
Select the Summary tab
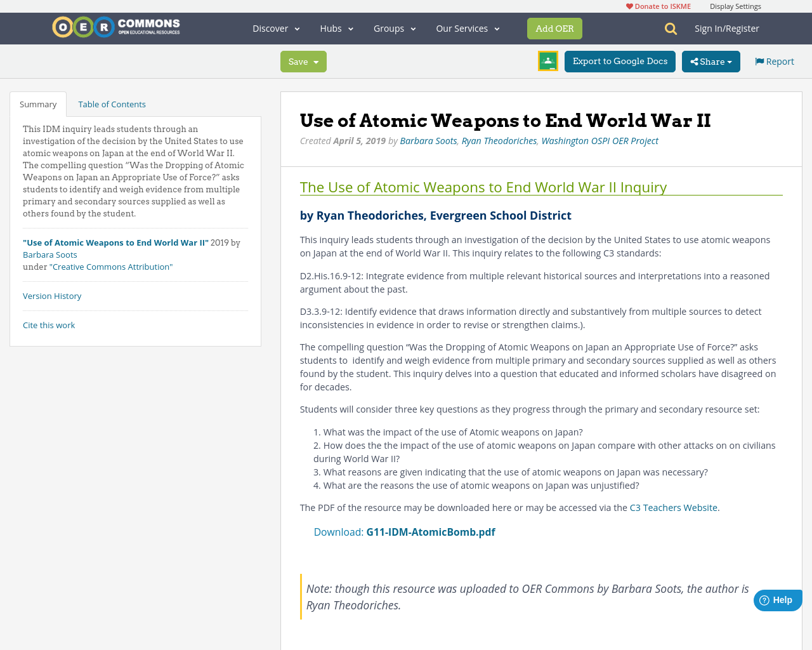coord(37,103)
